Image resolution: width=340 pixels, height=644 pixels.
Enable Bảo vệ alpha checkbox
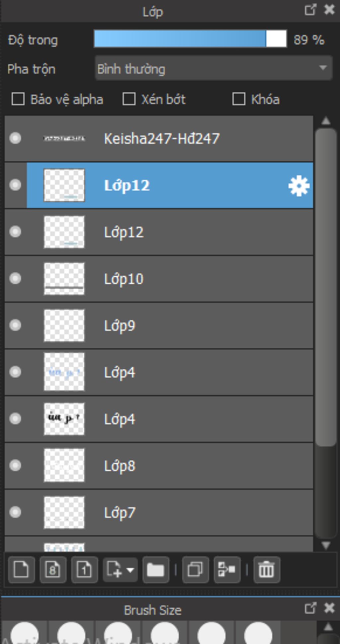(x=18, y=99)
